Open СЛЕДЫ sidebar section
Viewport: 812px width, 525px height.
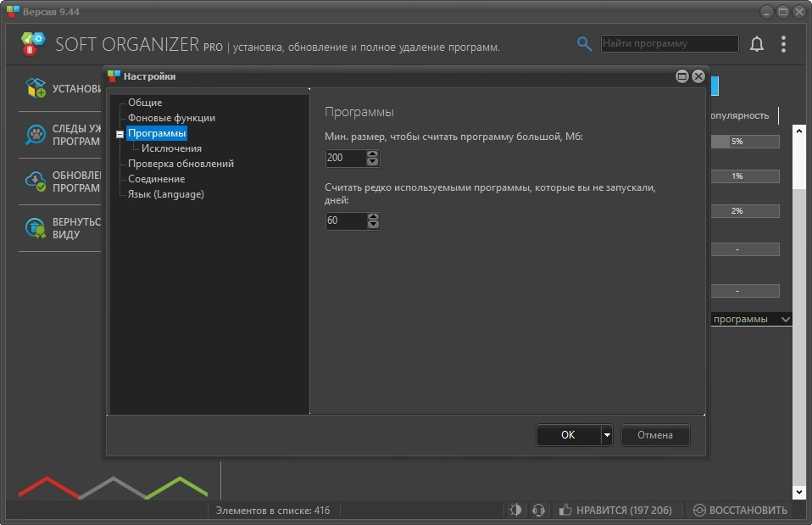tap(76, 135)
